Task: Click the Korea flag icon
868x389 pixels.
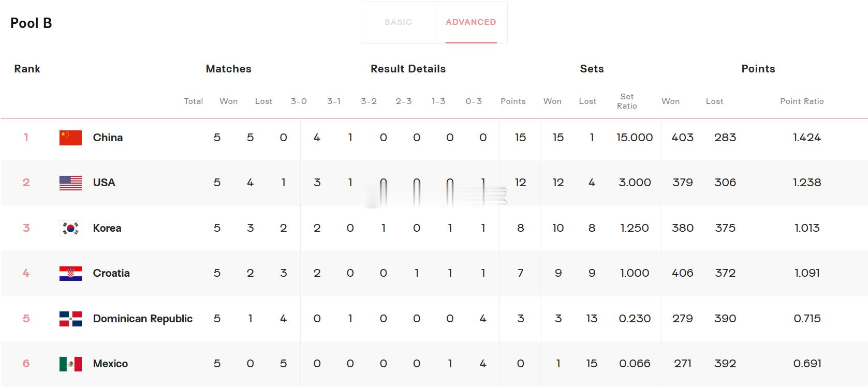Action: pyautogui.click(x=70, y=228)
